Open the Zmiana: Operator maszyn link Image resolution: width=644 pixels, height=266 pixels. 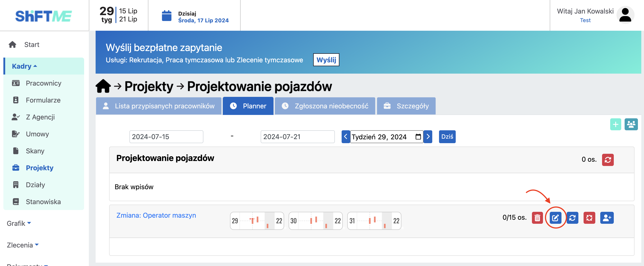tap(156, 215)
